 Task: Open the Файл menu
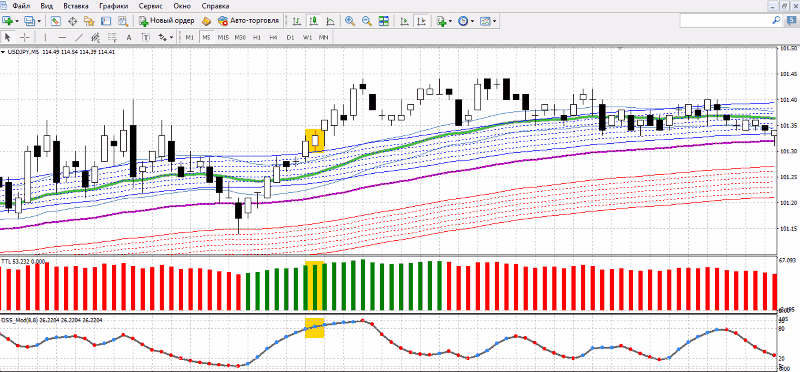(20, 6)
